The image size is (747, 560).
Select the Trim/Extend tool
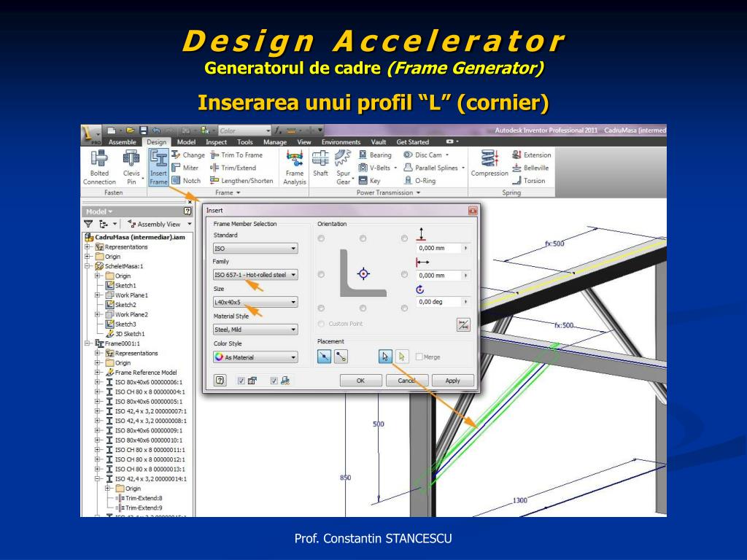pyautogui.click(x=233, y=168)
